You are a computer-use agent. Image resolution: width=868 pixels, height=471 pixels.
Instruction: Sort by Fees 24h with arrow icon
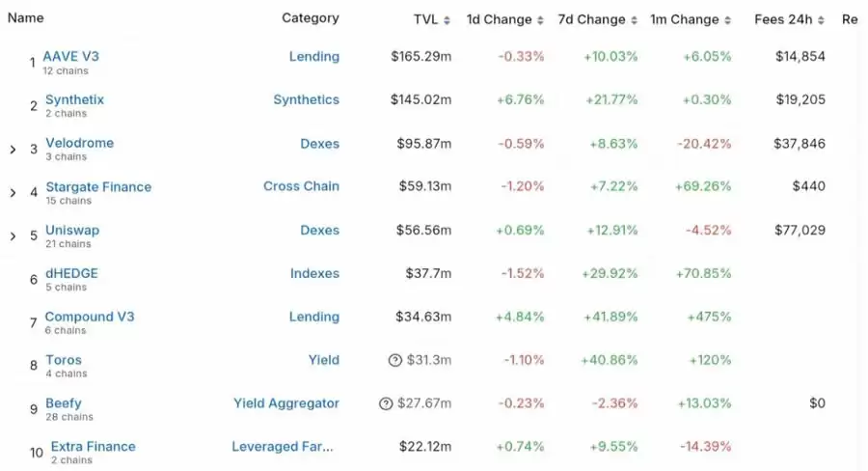pyautogui.click(x=822, y=20)
